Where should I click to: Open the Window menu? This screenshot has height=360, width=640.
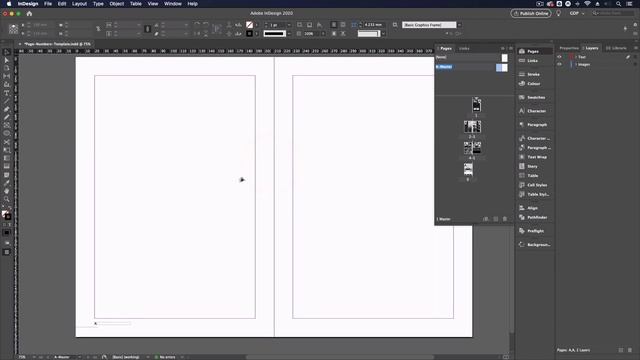point(173,4)
